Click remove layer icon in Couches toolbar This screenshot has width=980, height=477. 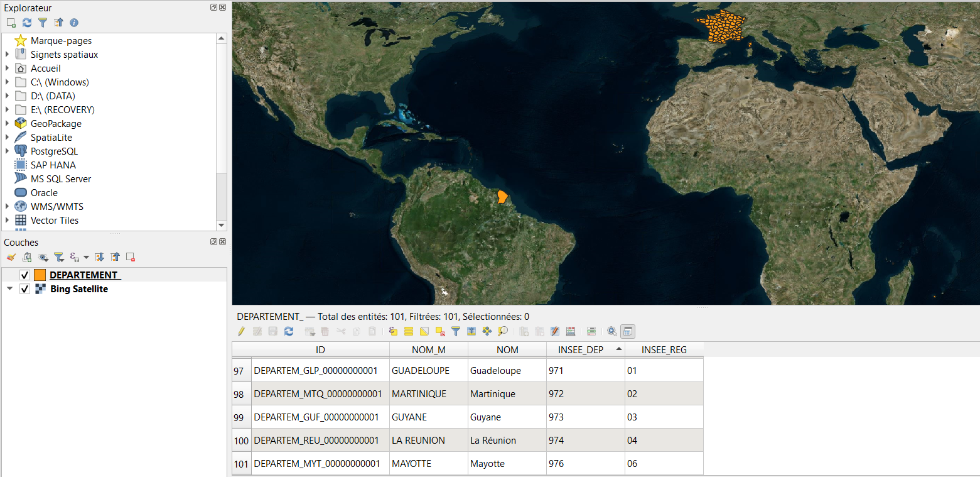[x=131, y=257]
